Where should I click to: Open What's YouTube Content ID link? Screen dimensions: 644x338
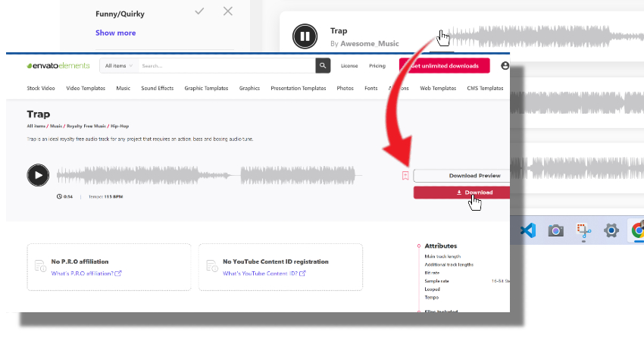[x=264, y=274]
